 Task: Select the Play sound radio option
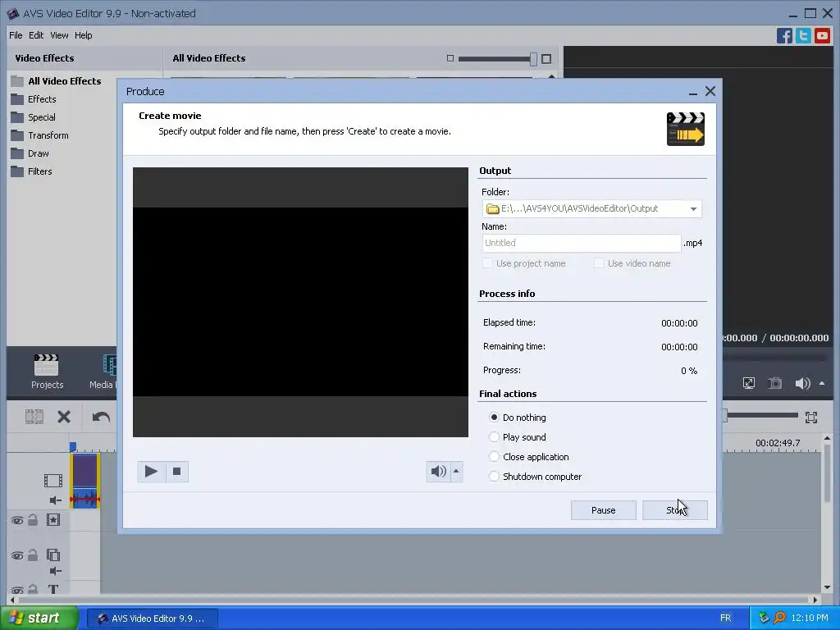494,436
